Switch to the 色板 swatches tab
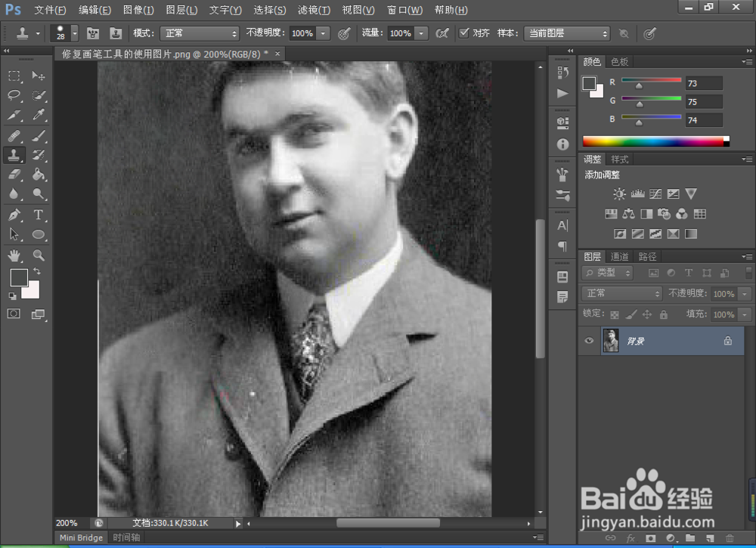Viewport: 756px width, 548px height. tap(620, 62)
